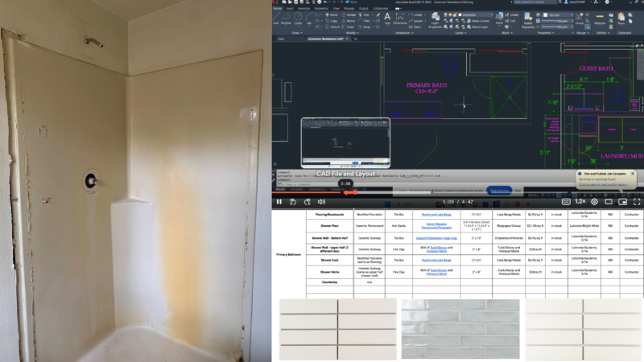Screen dimensions: 644x362
Task: Seek along the video progress bar
Action: click(x=458, y=192)
